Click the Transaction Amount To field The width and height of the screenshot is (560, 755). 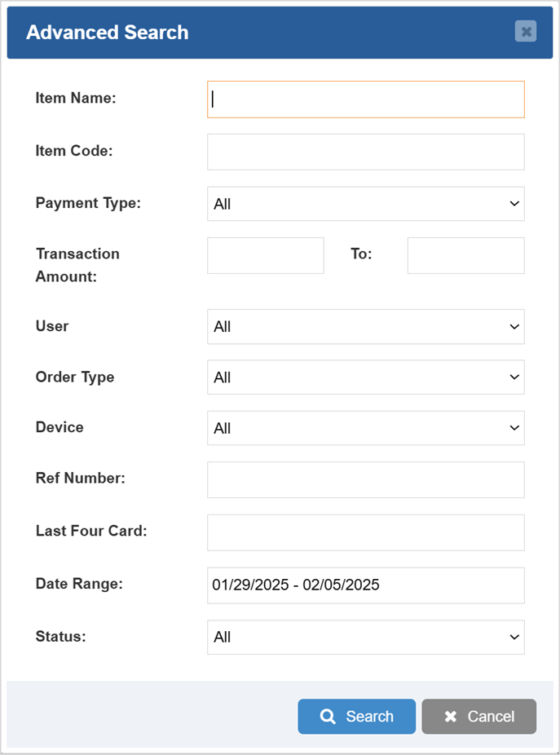pos(465,255)
